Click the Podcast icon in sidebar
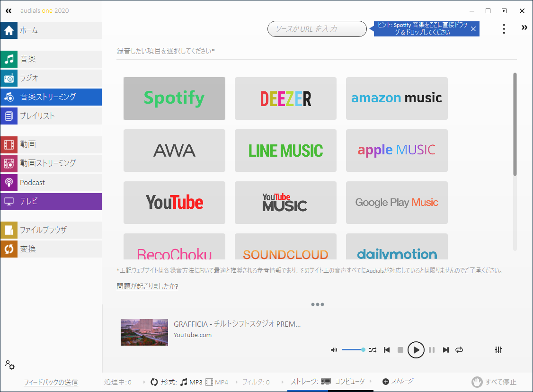Screen dimensions: 533x392 tap(9, 183)
